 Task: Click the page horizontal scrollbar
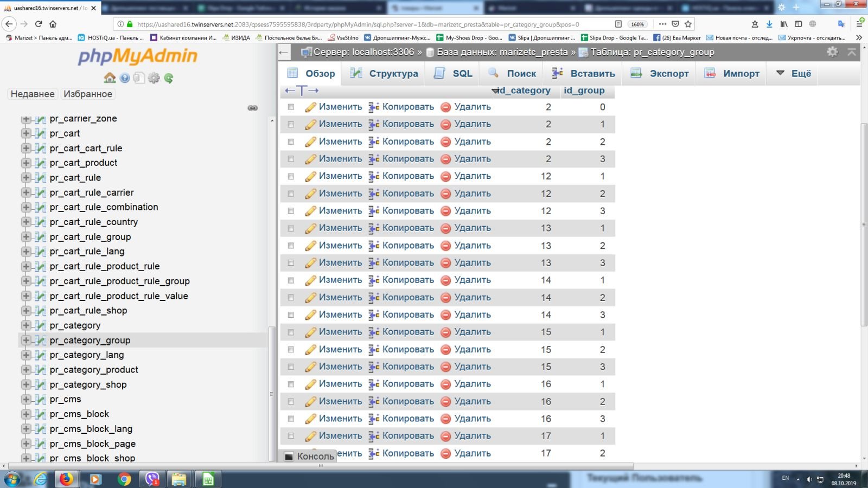[320, 466]
